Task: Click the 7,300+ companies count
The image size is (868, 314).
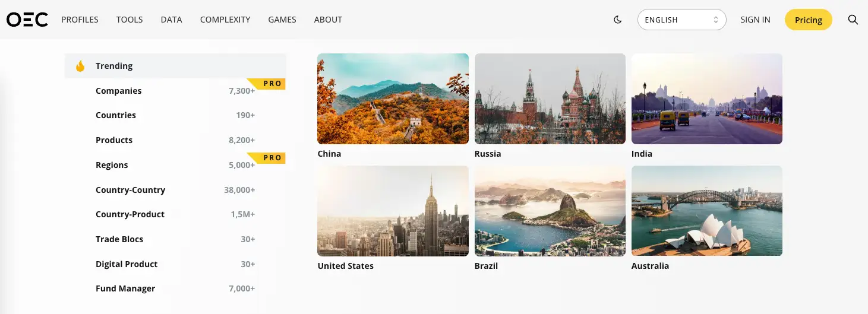Action: click(242, 91)
